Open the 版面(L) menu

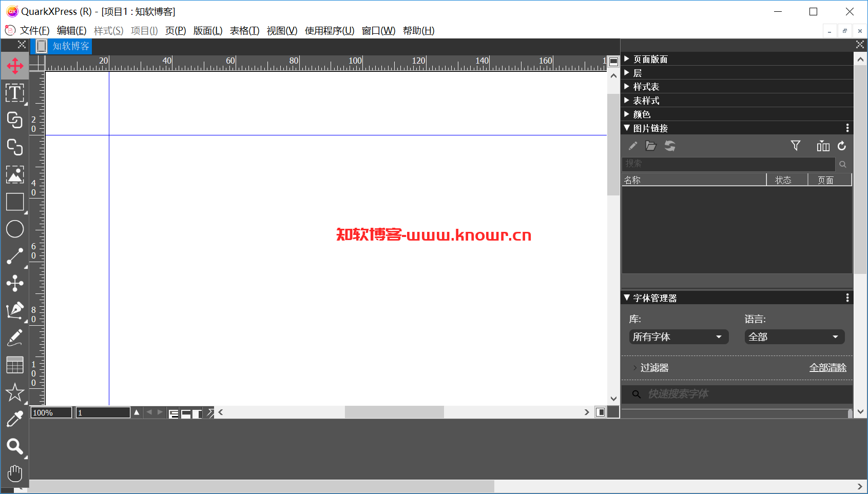coord(208,31)
